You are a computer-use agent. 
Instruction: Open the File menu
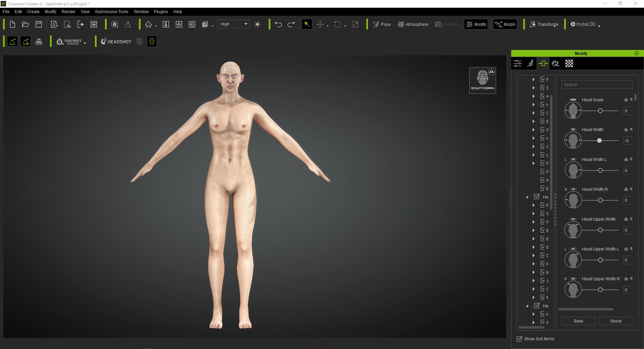(6, 11)
